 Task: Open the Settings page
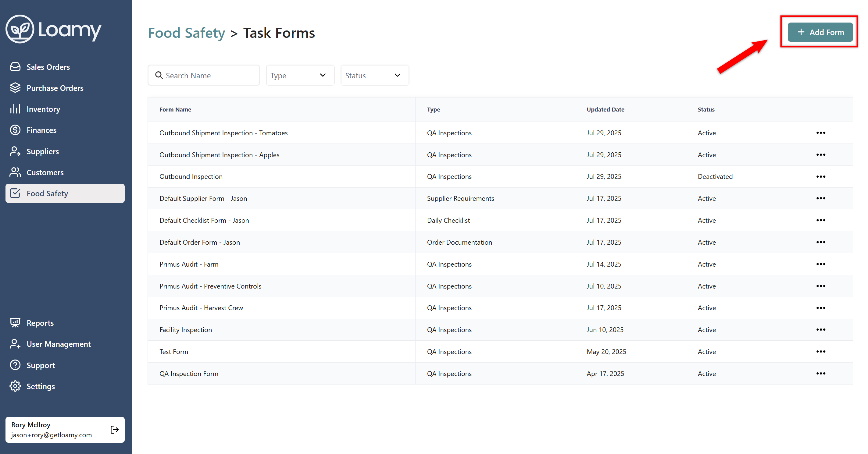coord(65,386)
